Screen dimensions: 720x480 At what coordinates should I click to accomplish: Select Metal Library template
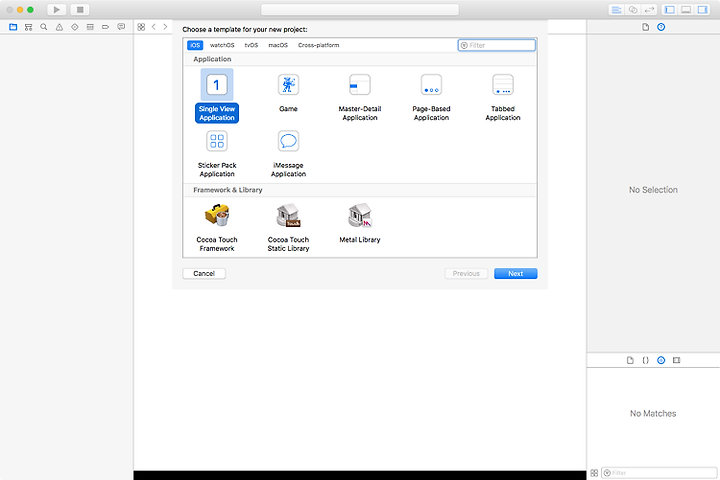360,223
